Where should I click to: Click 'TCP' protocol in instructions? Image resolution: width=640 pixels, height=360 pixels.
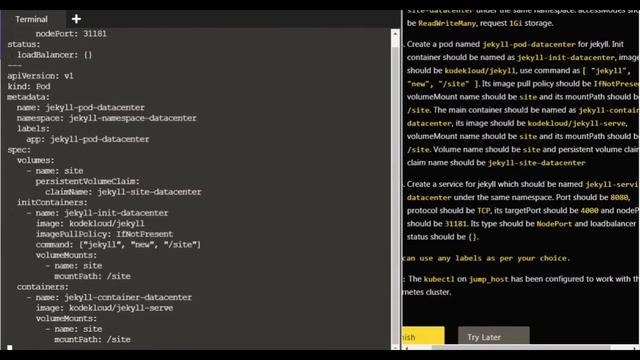[483, 211]
